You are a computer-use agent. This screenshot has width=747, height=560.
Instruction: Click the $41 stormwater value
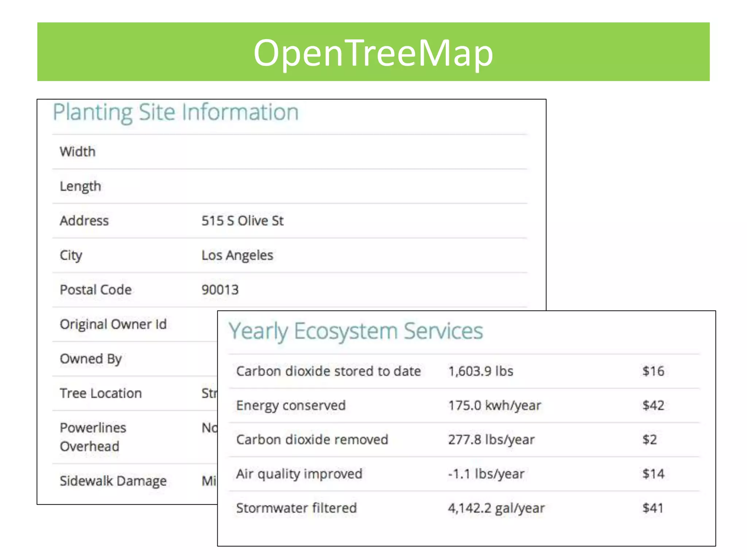[653, 508]
